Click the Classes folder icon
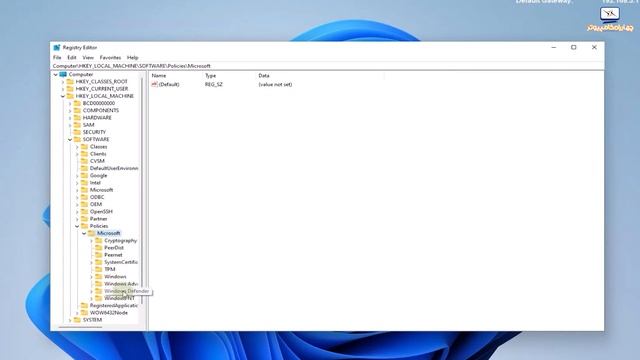This screenshot has width=640, height=360. 84,147
